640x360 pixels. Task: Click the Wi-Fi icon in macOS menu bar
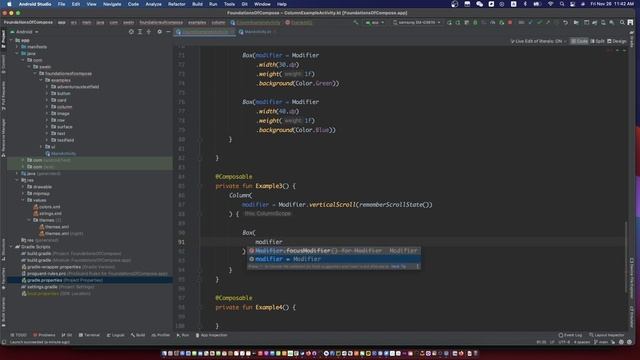click(550, 4)
